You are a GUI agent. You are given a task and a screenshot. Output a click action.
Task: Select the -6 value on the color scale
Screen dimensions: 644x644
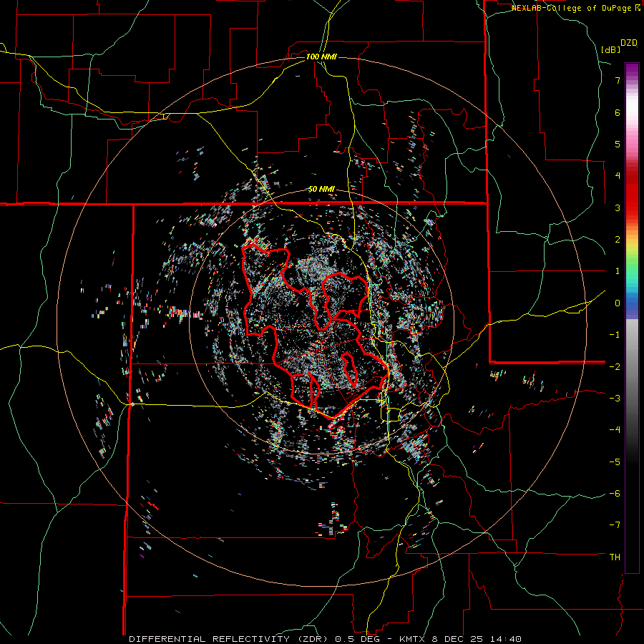coord(615,494)
